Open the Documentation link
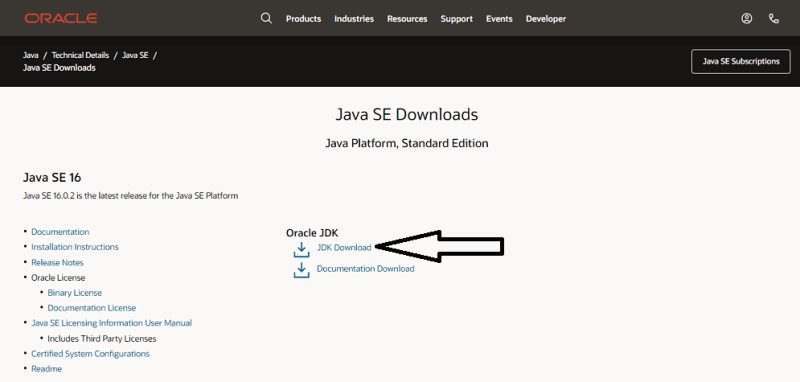This screenshot has width=800, height=382. pos(60,232)
